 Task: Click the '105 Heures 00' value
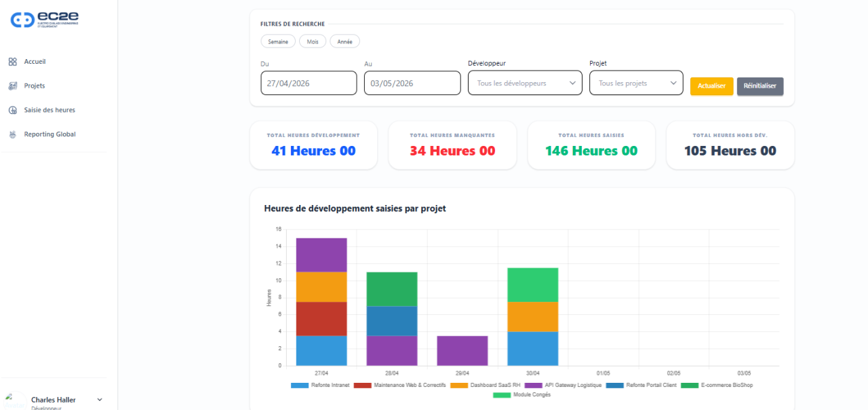730,151
